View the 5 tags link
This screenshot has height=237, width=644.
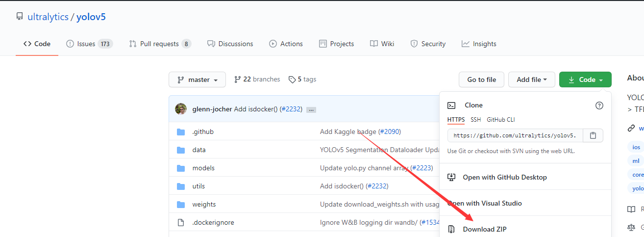[302, 79]
